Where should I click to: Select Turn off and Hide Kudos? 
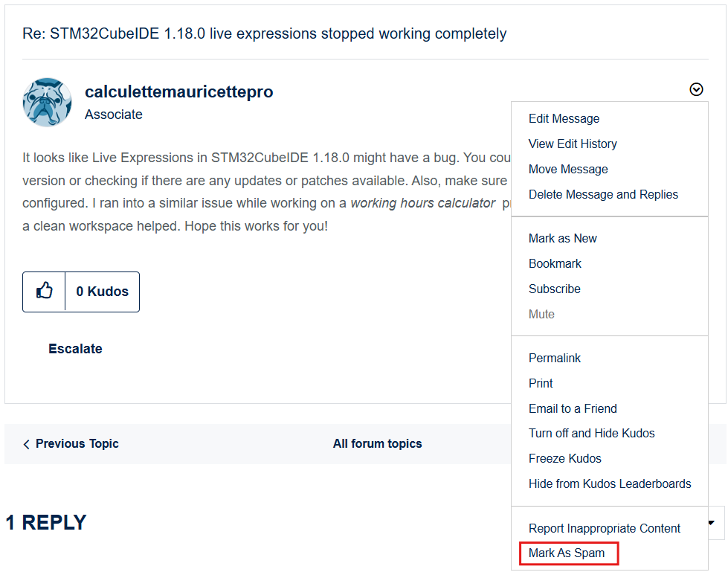coord(591,434)
